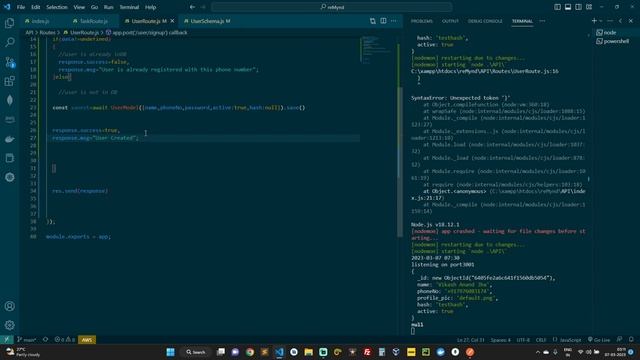Open the Terminal menu
The height and width of the screenshot is (360, 640).
[129, 7]
